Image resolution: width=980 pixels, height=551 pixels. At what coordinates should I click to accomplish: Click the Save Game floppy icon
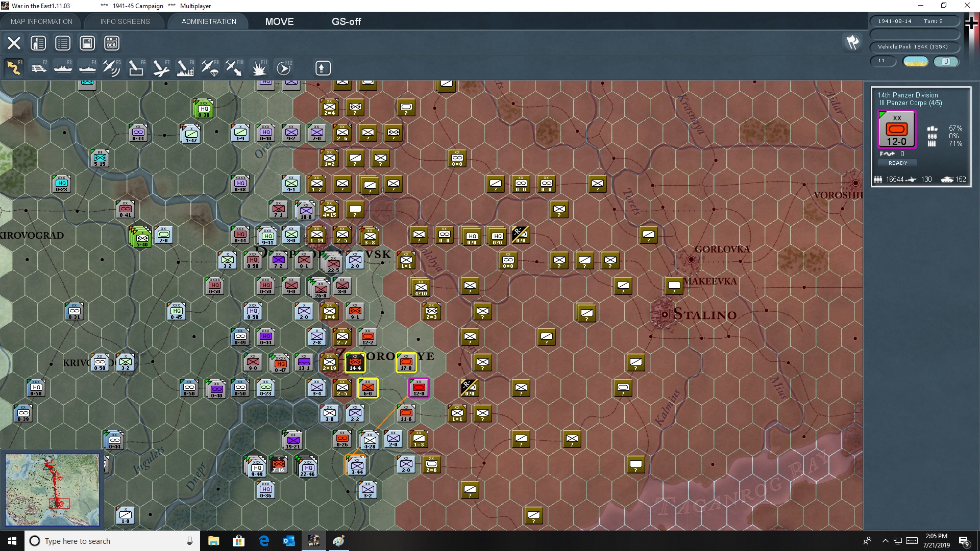tap(87, 43)
